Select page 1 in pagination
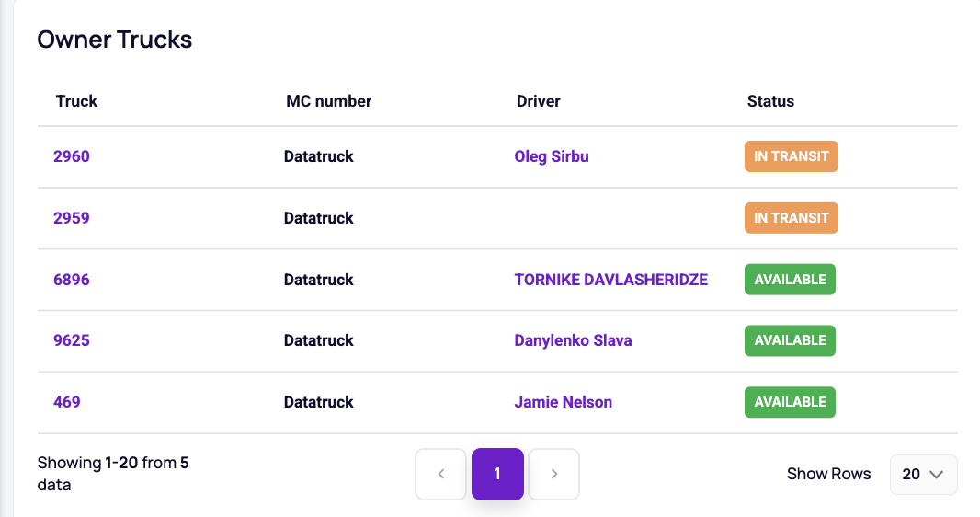980x517 pixels. point(497,474)
